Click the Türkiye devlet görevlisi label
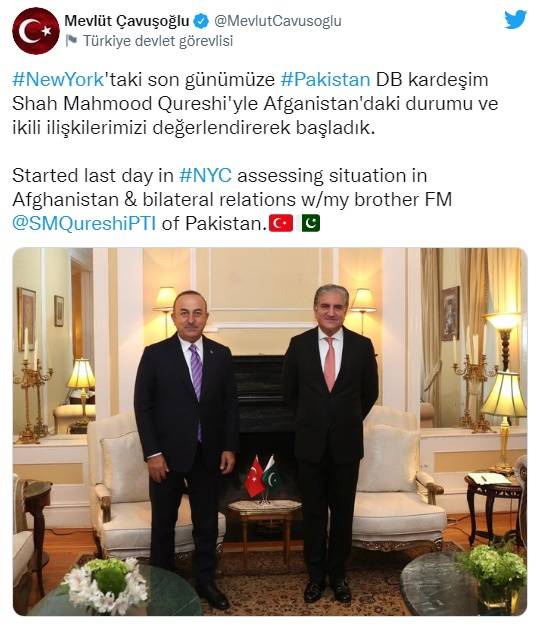The width and height of the screenshot is (538, 626). tap(158, 41)
